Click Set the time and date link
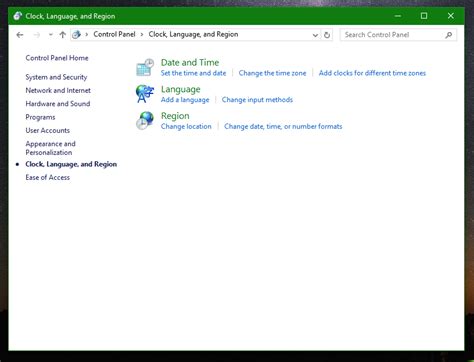This screenshot has width=474, height=362. click(x=193, y=73)
